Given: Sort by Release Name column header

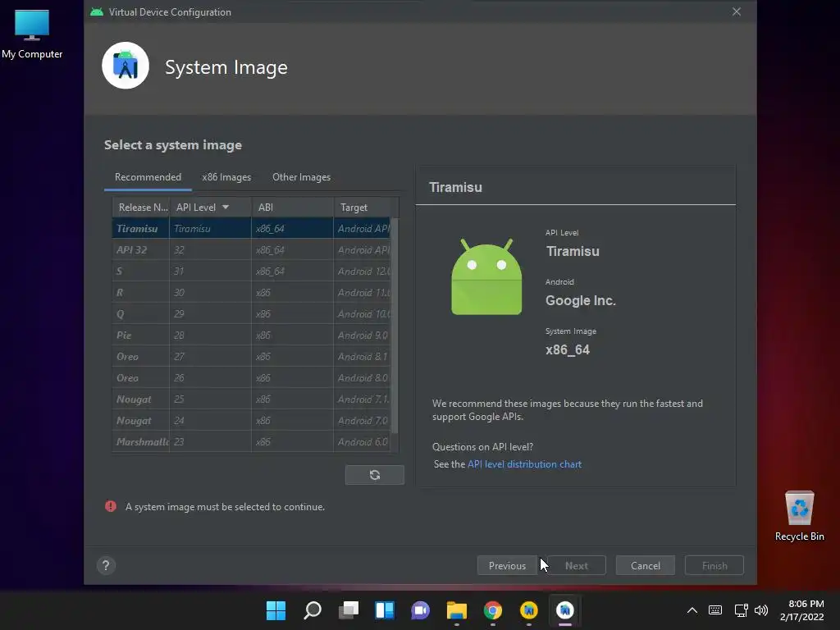Looking at the screenshot, I should (x=141, y=208).
